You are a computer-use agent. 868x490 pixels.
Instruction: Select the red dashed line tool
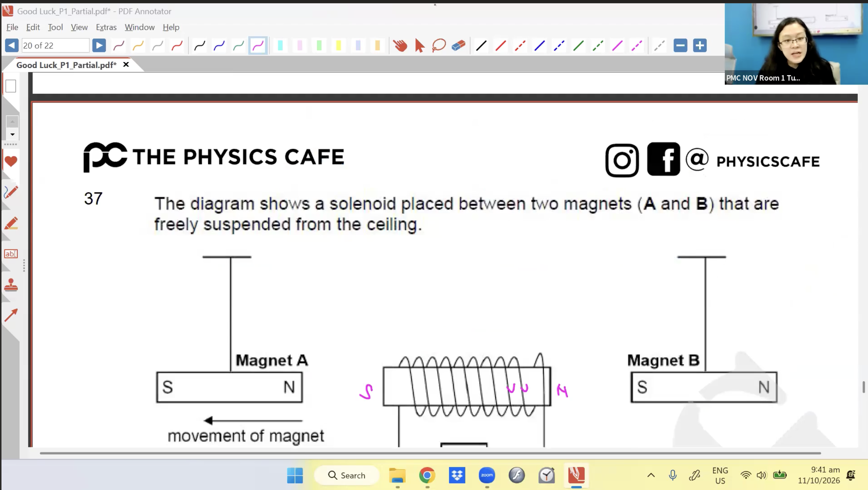[520, 46]
